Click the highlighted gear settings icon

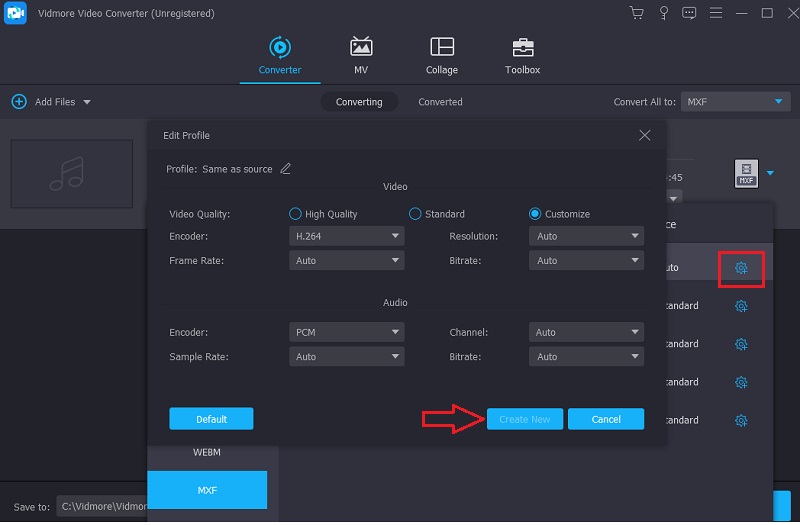[x=741, y=268]
